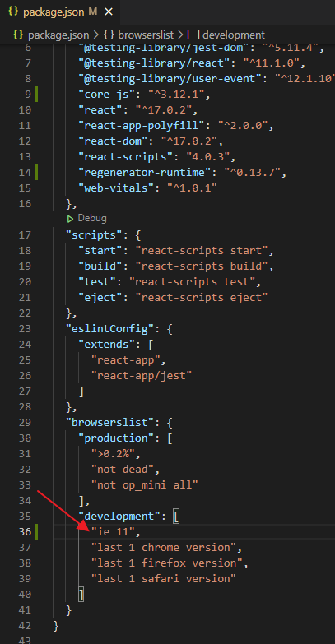Viewport: 335px width, 644px height.
Task: Click line number 17 in gutter
Action: pyautogui.click(x=25, y=235)
